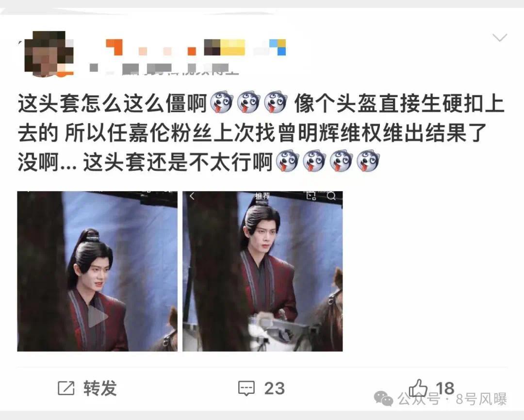Tap back arrow inside second image
The width and height of the screenshot is (524, 420).
[x=192, y=196]
